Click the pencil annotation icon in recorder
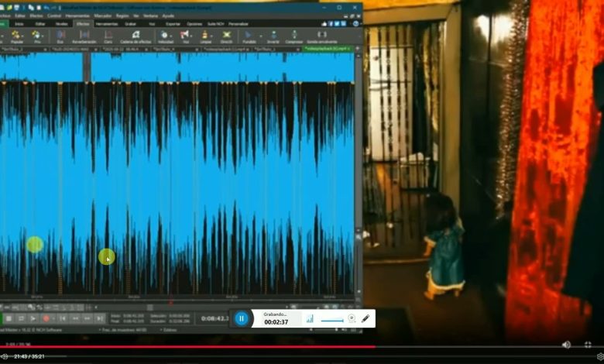The image size is (604, 364). 365,318
